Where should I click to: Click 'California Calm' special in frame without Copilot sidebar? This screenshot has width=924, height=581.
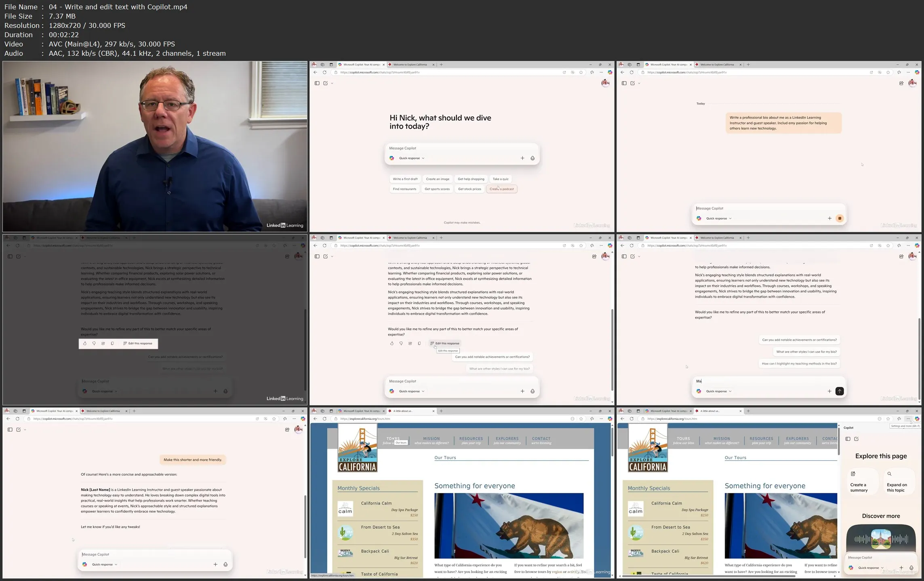coord(376,503)
